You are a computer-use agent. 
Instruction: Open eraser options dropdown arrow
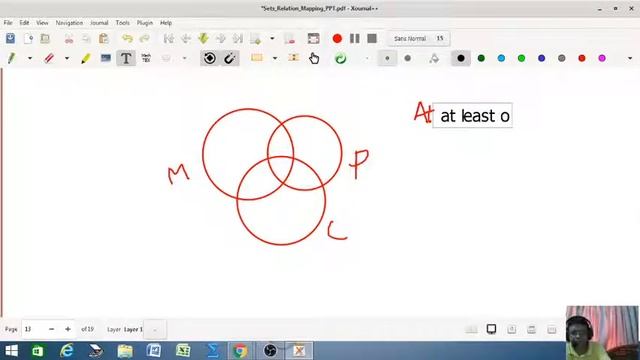[67, 58]
